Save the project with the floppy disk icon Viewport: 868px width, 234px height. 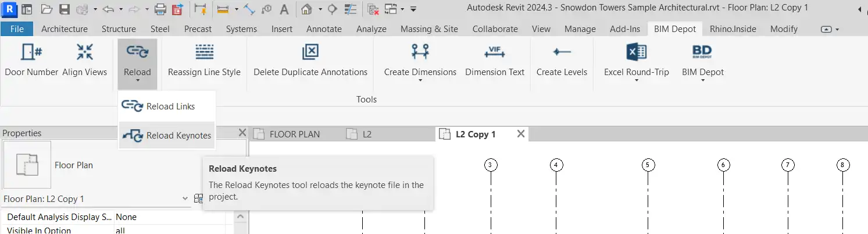(65, 9)
